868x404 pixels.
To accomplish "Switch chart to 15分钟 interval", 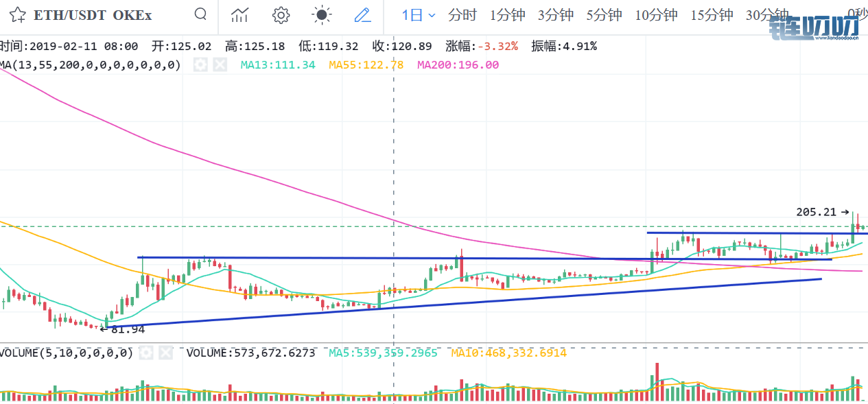I will [x=712, y=14].
